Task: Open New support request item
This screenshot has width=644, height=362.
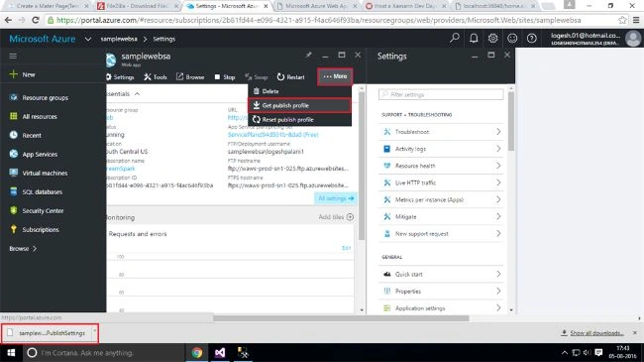Action: tap(441, 233)
